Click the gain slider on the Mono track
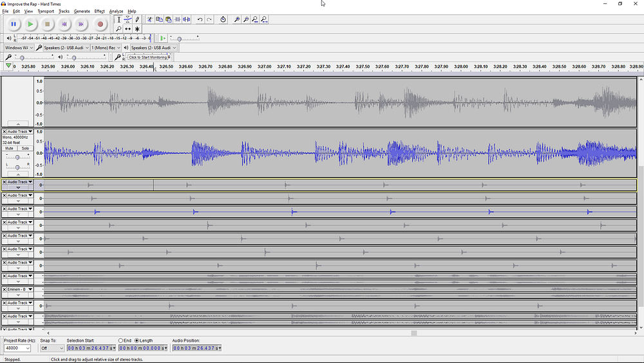The width and height of the screenshot is (644, 363). pos(17,157)
